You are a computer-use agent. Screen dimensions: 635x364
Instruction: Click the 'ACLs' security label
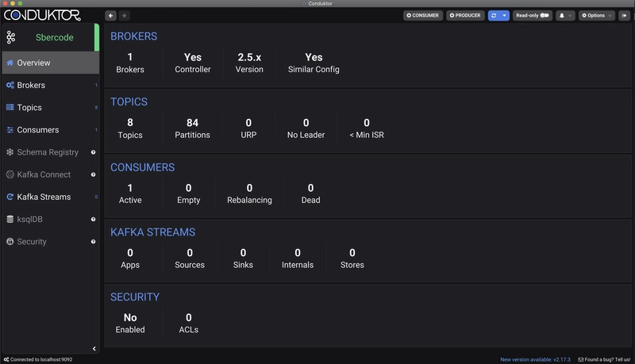pyautogui.click(x=189, y=330)
